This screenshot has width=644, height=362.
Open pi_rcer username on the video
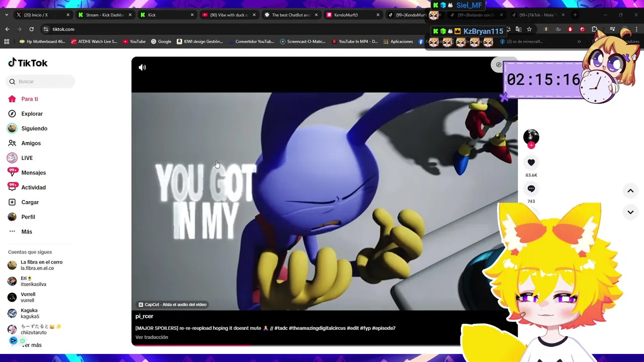144,316
